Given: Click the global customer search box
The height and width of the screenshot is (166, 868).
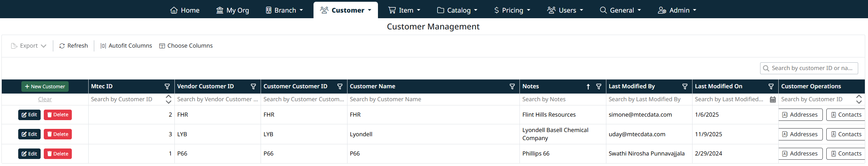Looking at the screenshot, I should (811, 68).
